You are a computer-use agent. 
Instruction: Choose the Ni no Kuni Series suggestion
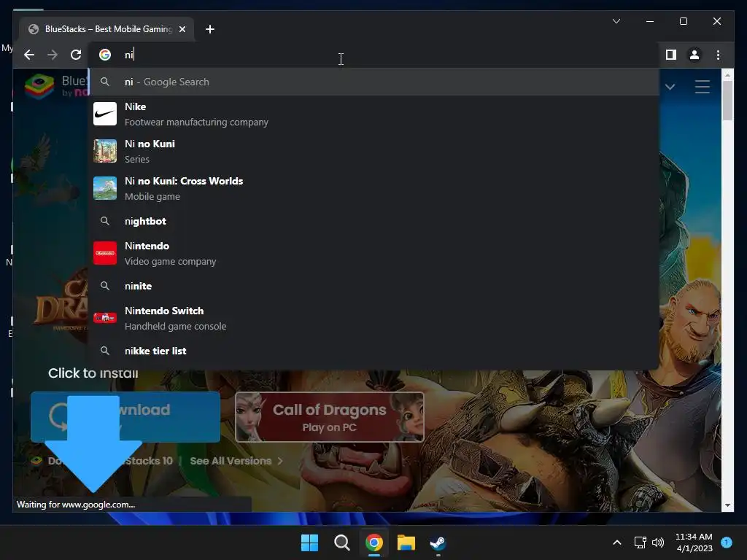pyautogui.click(x=374, y=151)
